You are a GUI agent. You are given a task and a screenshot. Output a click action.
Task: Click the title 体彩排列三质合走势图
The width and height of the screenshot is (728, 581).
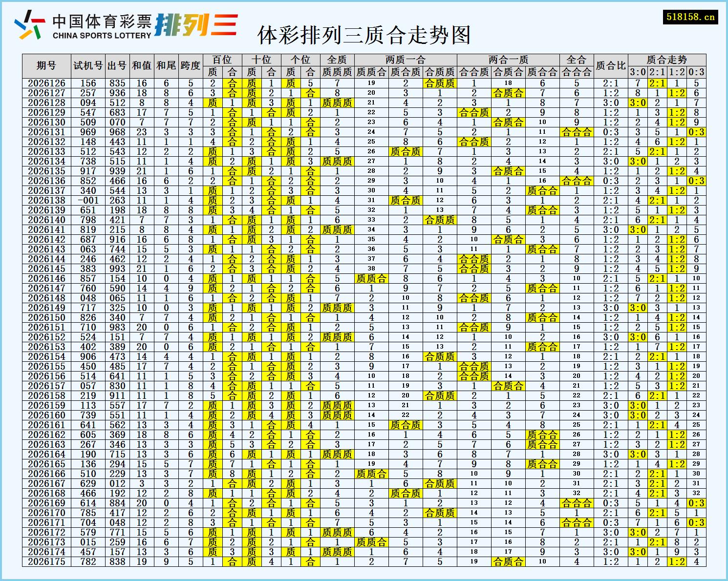coord(364,35)
